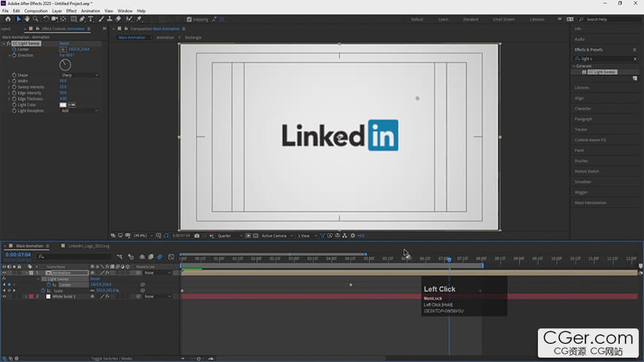Open the Effect menu
The image size is (644, 362).
coord(71,11)
